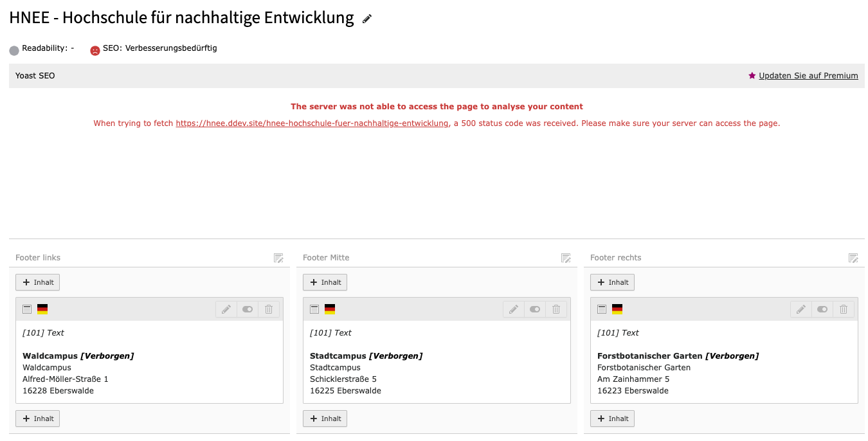Click the text element icon on the Waldcampus block
Screen dimensions: 868x441
26,309
